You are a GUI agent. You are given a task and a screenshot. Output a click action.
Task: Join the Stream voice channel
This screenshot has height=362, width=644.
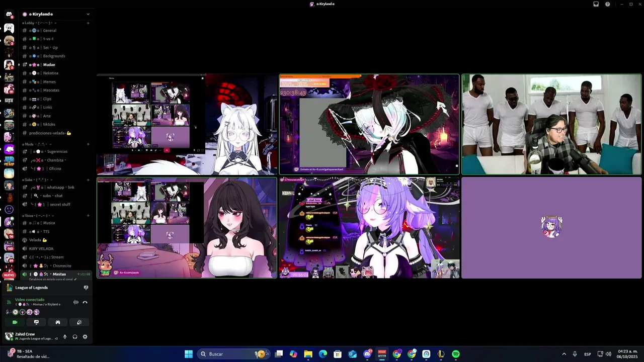(x=56, y=257)
